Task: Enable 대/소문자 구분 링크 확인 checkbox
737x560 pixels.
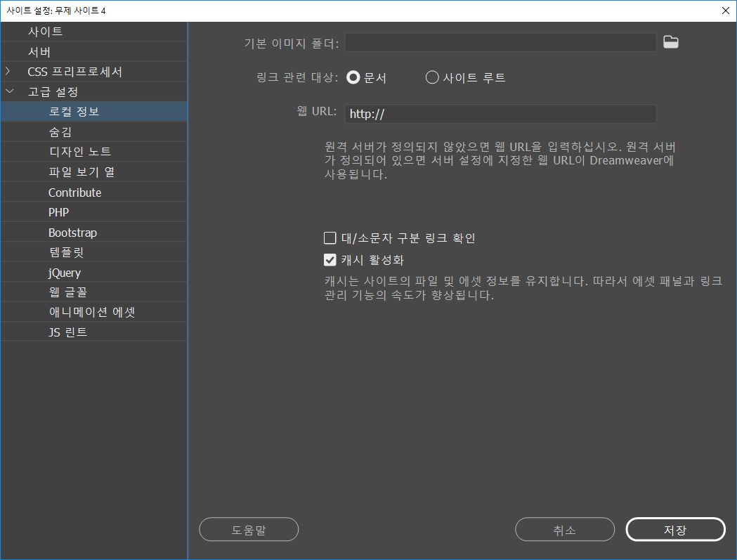Action: [x=330, y=237]
